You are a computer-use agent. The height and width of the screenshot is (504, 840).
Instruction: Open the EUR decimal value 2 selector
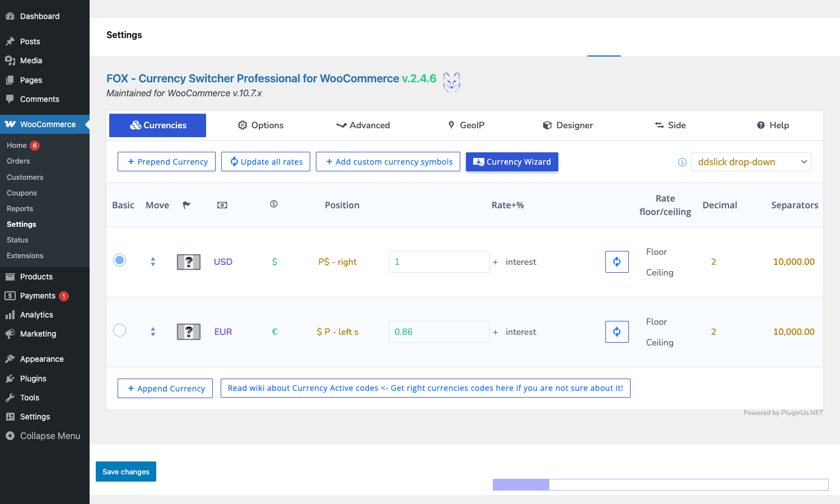[x=713, y=332]
